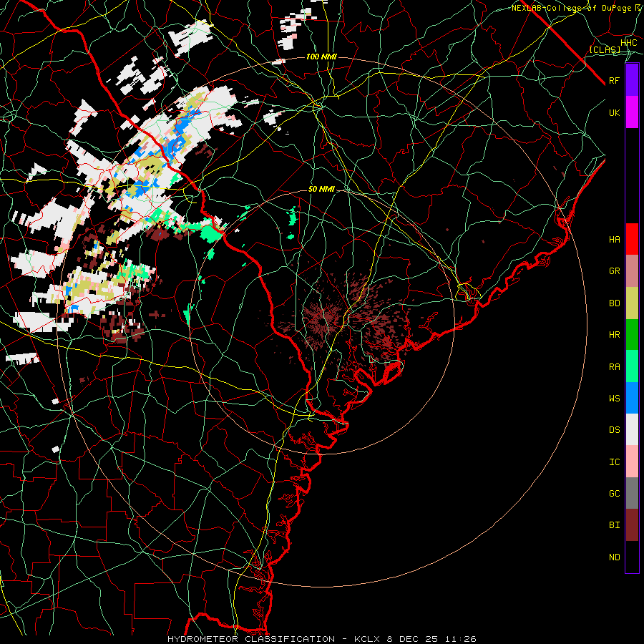Click the RA light-green legend swatch
This screenshot has width=644, height=644.
click(632, 366)
